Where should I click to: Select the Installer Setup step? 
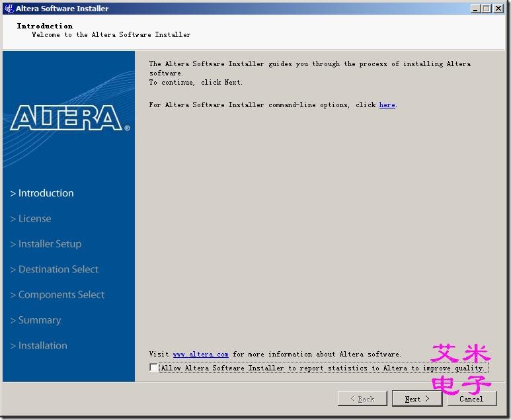pyautogui.click(x=46, y=244)
